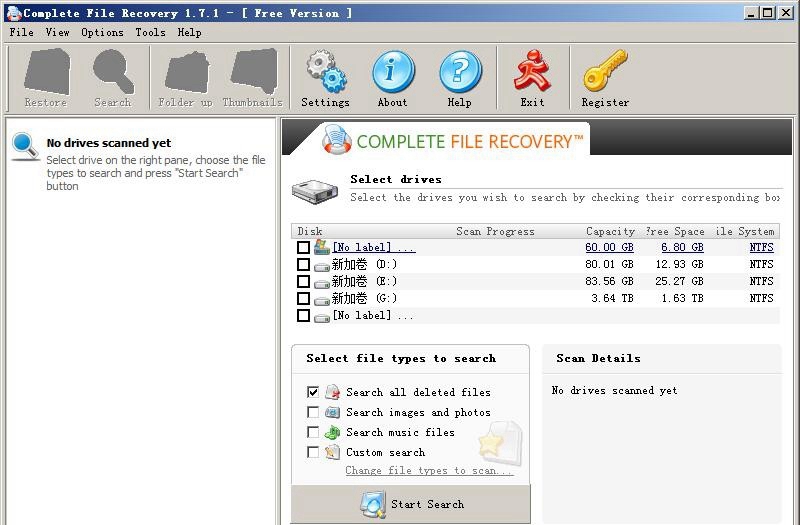This screenshot has height=525, width=800.
Task: Click the magnifier icon in left pane
Action: click(x=24, y=146)
